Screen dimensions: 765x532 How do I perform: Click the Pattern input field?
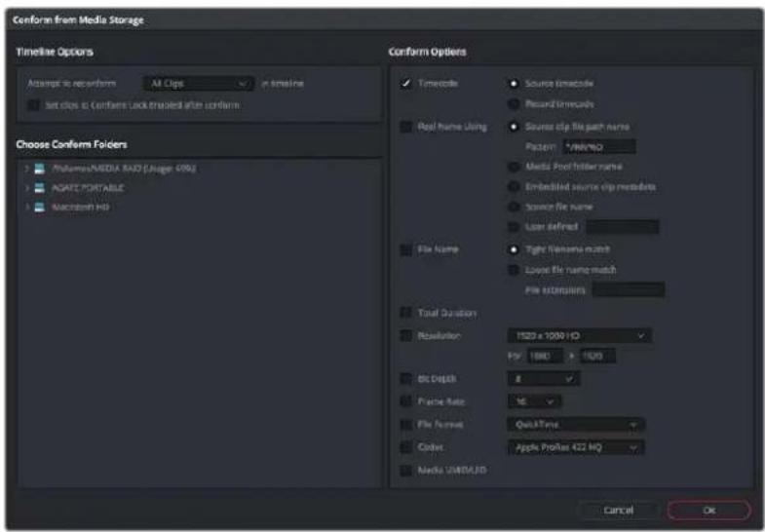[x=599, y=147]
